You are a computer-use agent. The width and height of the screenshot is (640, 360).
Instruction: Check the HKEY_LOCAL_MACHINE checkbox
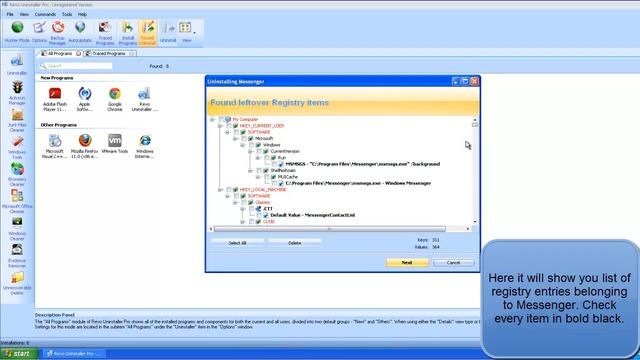pyautogui.click(x=229, y=190)
